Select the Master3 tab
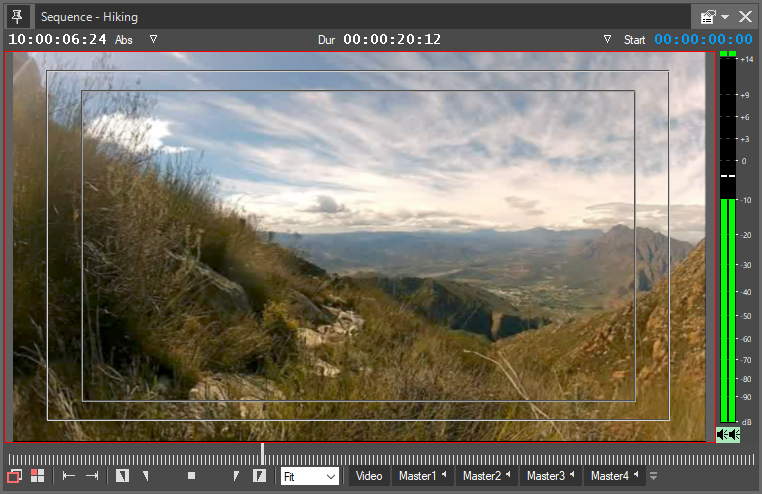Screen dimensions: 762x494 point(550,477)
